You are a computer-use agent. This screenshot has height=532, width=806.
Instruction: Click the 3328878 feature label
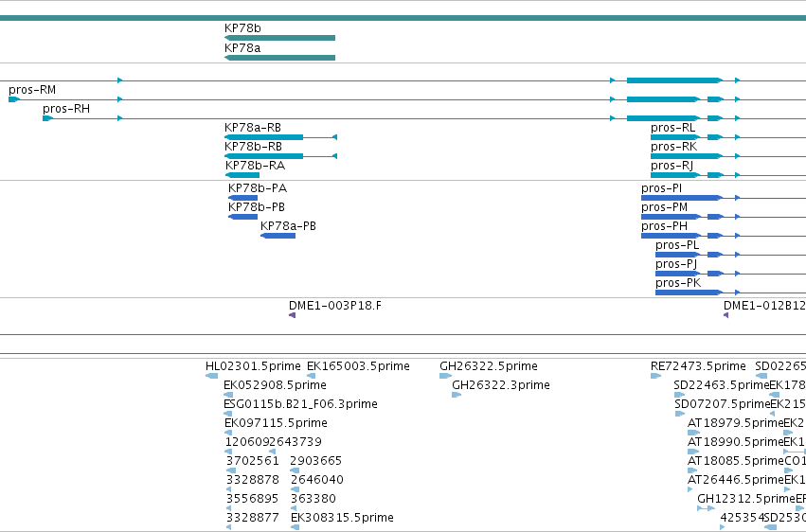pos(252,480)
